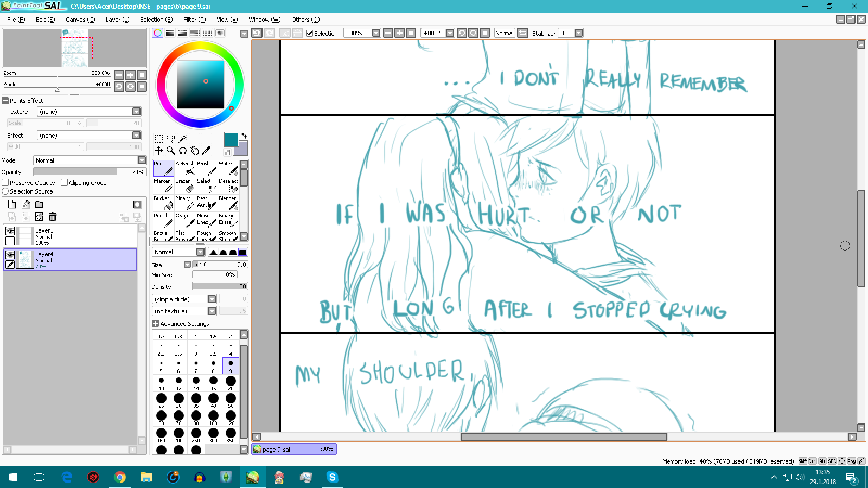Activate the magic wand selection tool

point(182,139)
